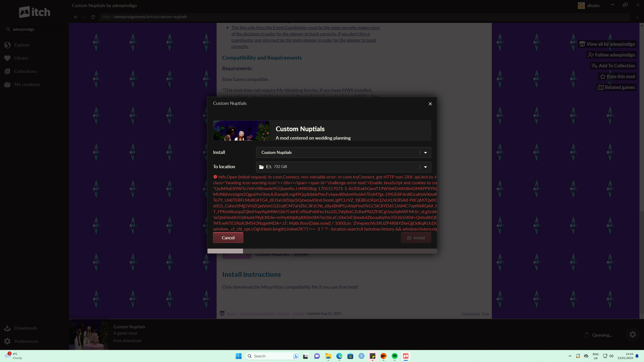Viewport: 644px width, 362px height.
Task: Open Explore in the sidebar
Action: (x=22, y=45)
